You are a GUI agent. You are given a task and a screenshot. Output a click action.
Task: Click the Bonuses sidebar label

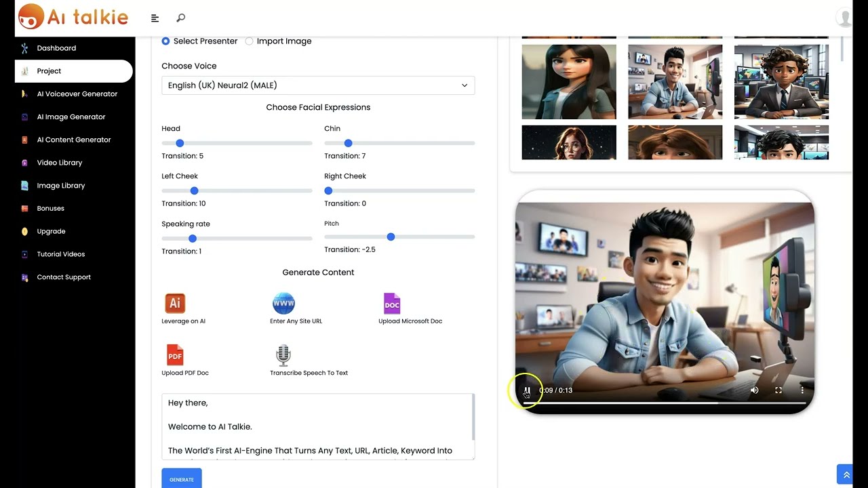click(50, 209)
